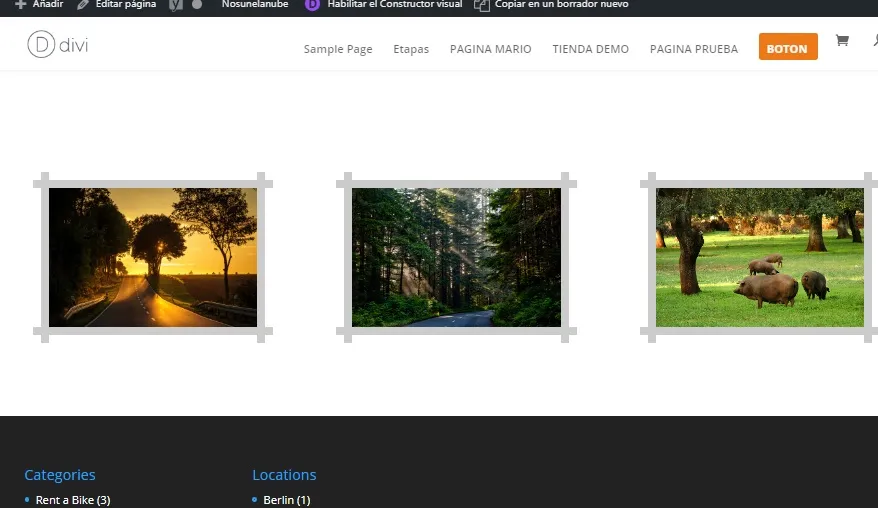Select the pigs in meadow image
This screenshot has width=878, height=508.
click(x=759, y=257)
